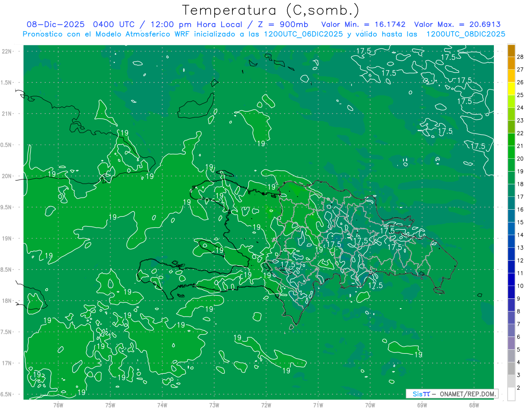
Task: Select the "21N" latitude axis label
Action: [7, 114]
